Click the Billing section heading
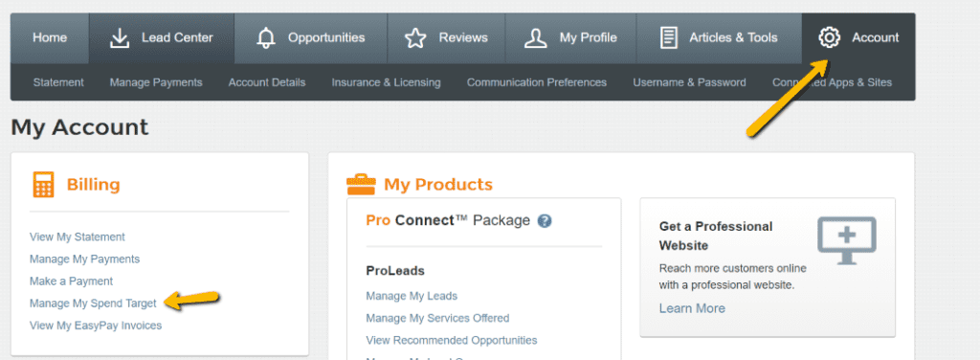Viewport: 980px width, 360px height. click(x=93, y=185)
